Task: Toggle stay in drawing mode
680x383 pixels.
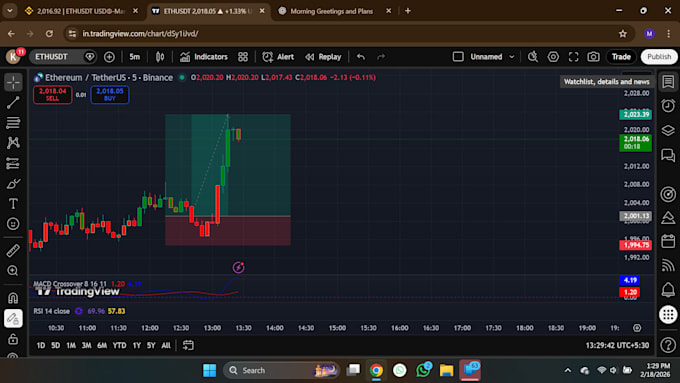Action: pyautogui.click(x=13, y=318)
